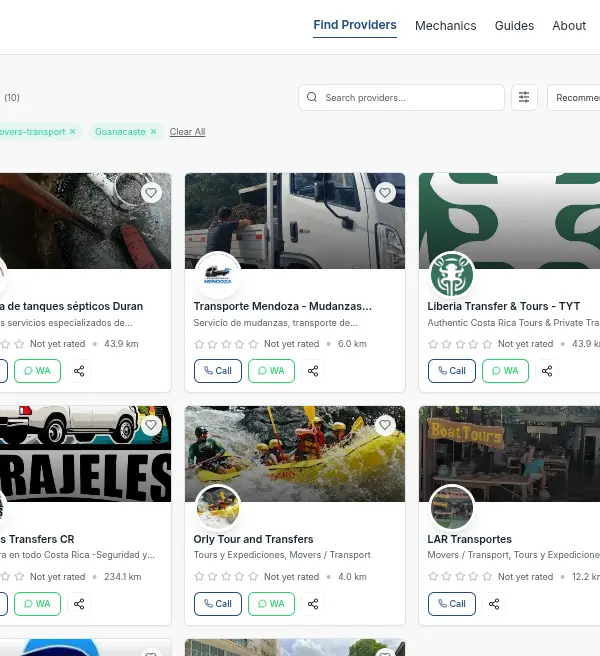Favorite the Transfers CR card
The image size is (600, 656).
151,425
